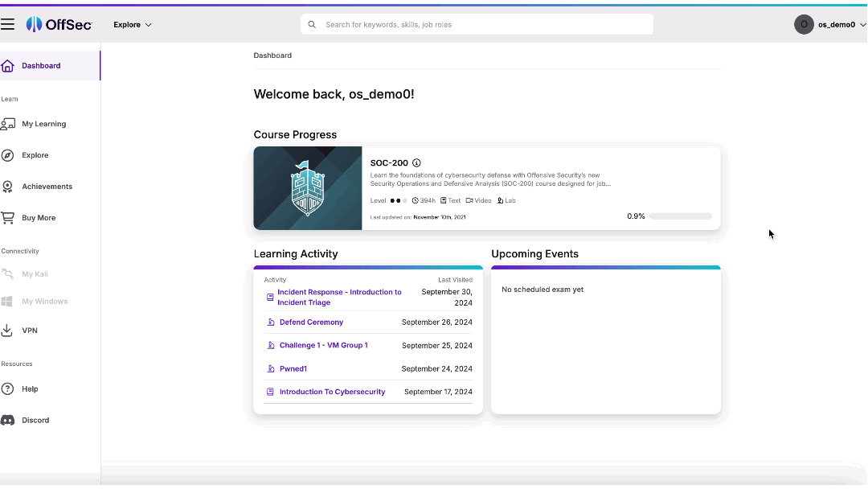This screenshot has width=868, height=489.
Task: Click the Dashboard home icon
Action: coord(8,65)
